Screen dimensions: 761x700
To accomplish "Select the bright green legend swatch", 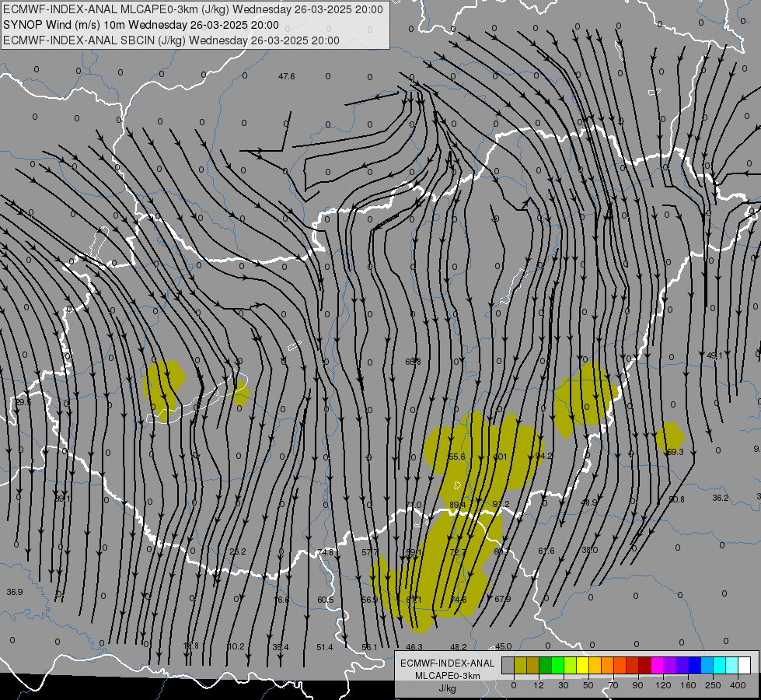I will tap(557, 665).
